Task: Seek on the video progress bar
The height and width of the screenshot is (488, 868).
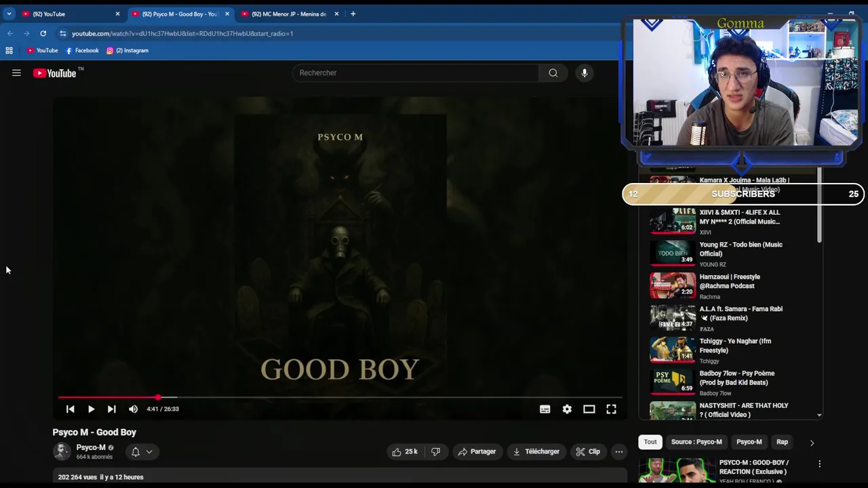Action: [339, 397]
